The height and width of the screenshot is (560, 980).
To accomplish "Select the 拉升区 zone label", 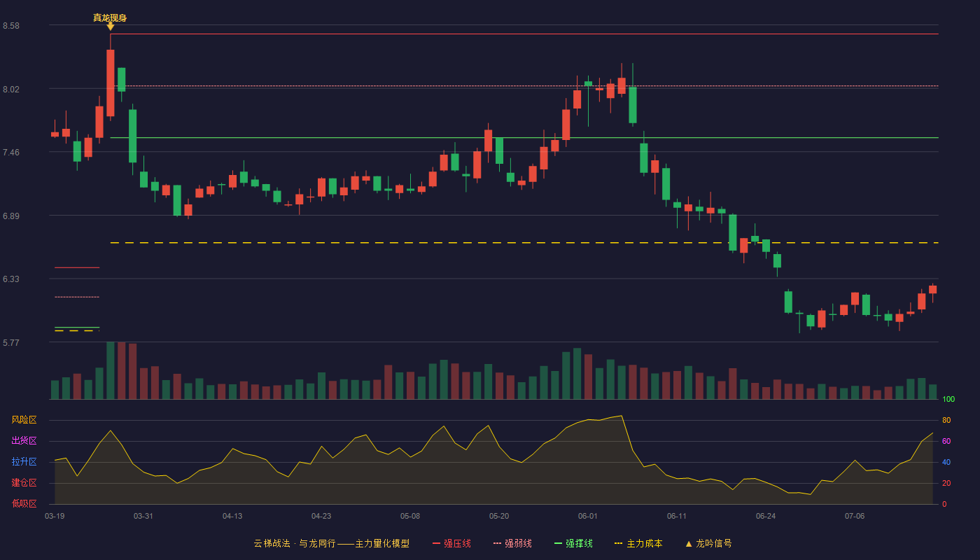I will [x=24, y=462].
